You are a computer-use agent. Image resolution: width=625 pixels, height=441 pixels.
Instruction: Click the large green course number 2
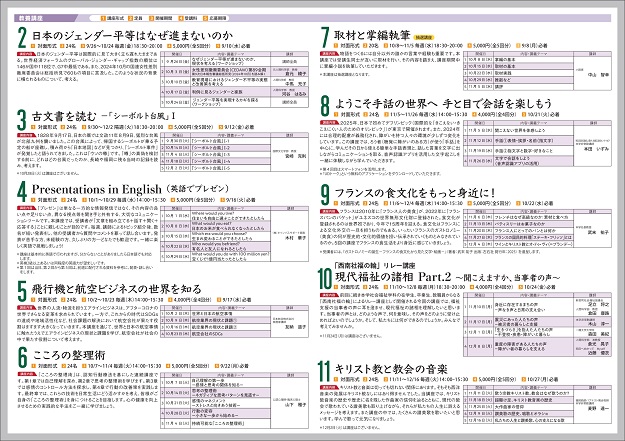pyautogui.click(x=22, y=38)
